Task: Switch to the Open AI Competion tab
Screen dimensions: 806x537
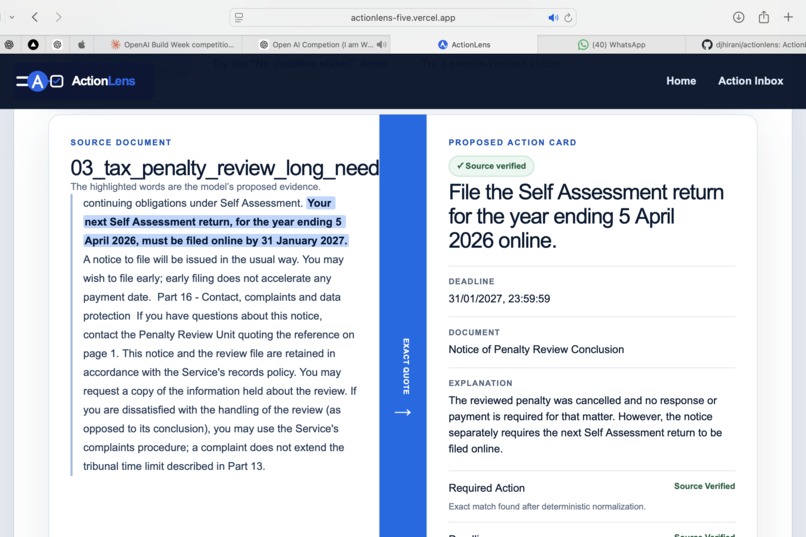Action: point(316,45)
